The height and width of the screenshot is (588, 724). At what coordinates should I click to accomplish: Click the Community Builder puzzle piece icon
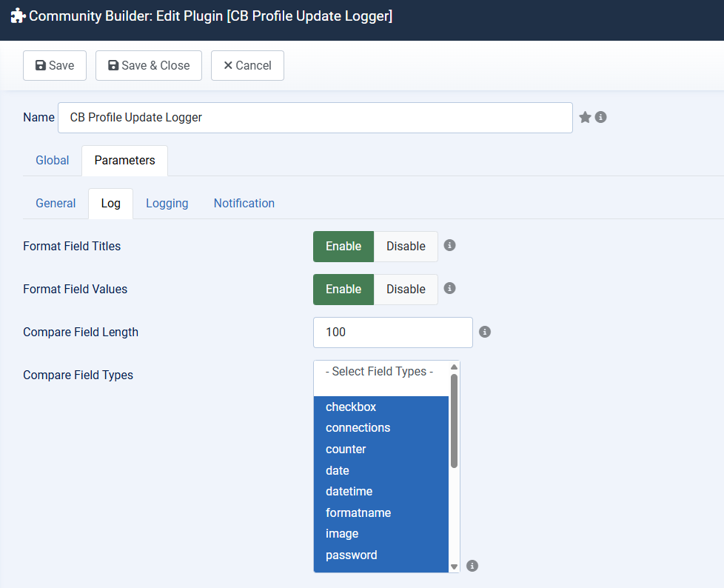pos(18,16)
